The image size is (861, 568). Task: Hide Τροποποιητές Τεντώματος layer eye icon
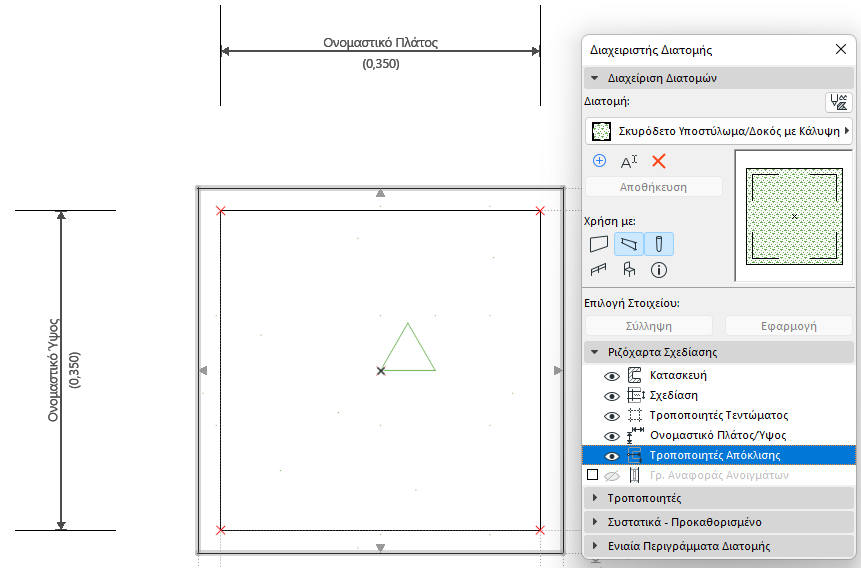(612, 416)
